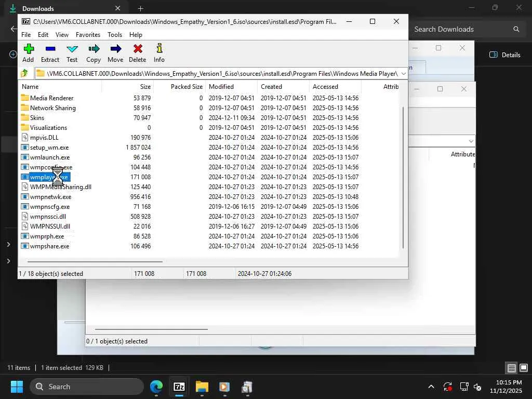Image resolution: width=532 pixels, height=399 pixels.
Task: Expand the lower navigation pane chevron in Explorer
Action: tap(8, 261)
